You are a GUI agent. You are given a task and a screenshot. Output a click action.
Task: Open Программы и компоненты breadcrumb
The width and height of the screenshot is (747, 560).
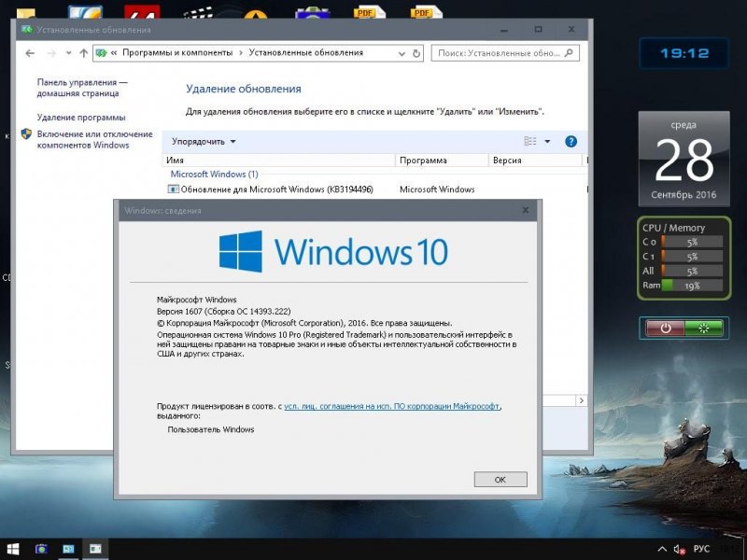tap(177, 53)
